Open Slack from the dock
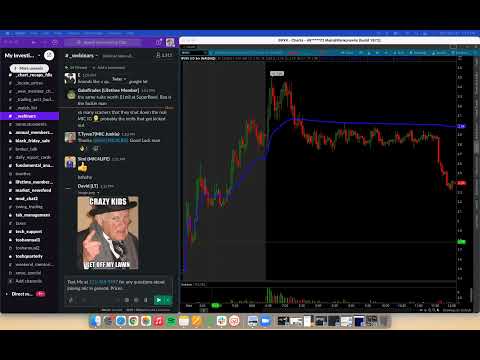This screenshot has width=480, height=360. click(221, 321)
